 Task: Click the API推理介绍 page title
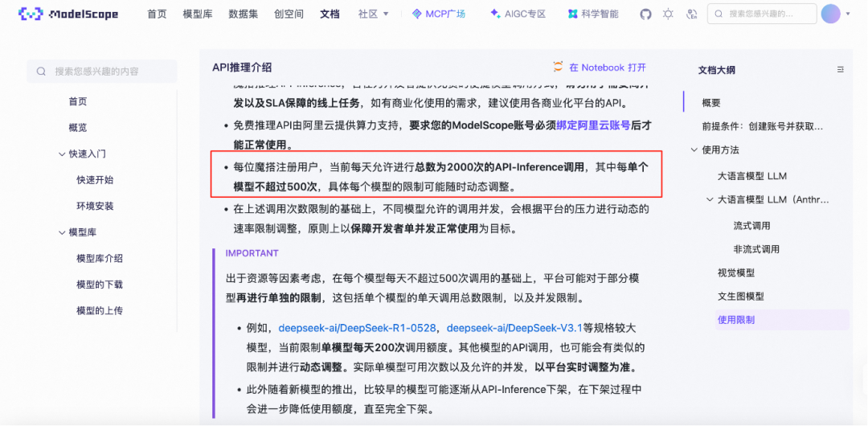point(242,68)
